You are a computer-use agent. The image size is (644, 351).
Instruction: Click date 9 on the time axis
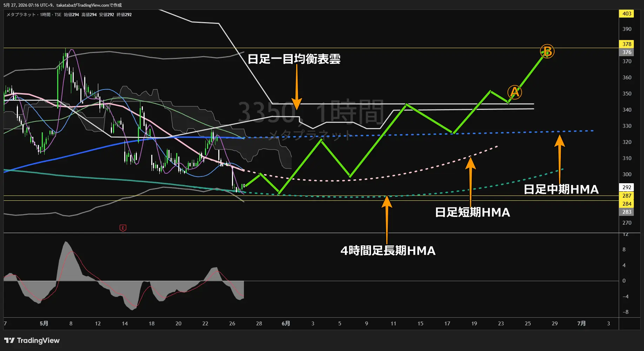(x=366, y=324)
